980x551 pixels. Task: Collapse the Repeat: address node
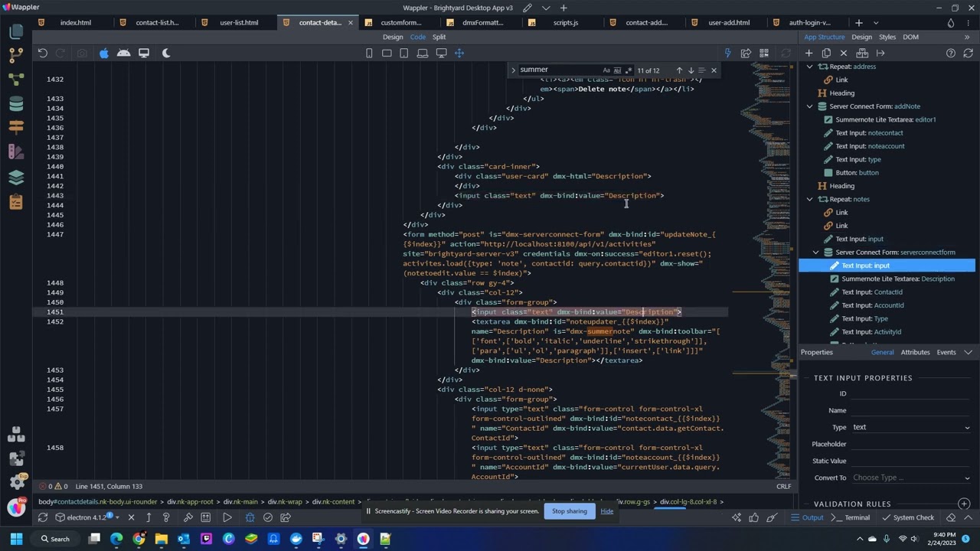point(809,67)
